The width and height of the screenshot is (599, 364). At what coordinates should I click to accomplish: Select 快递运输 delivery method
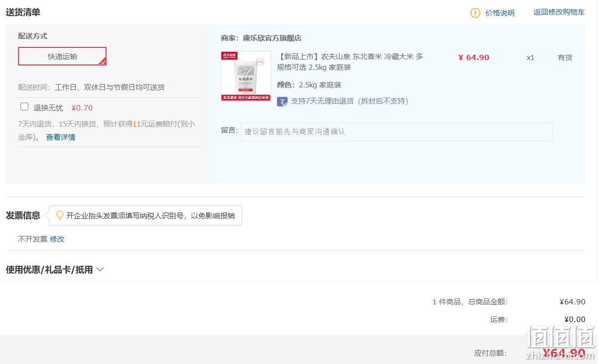tap(62, 56)
